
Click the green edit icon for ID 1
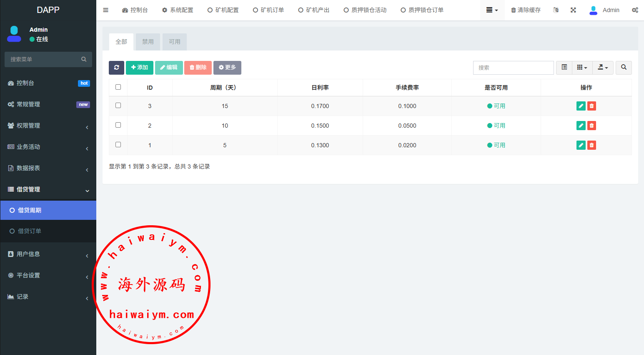coord(581,145)
